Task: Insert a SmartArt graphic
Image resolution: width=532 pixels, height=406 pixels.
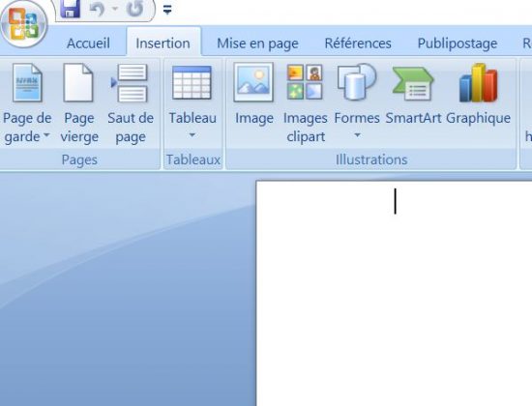Action: (413, 95)
